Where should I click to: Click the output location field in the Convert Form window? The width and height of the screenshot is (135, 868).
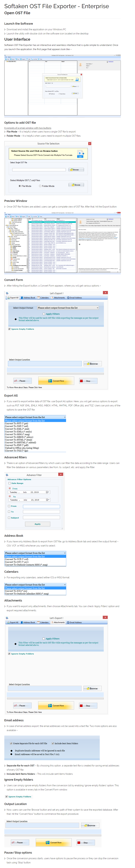pos(45,364)
